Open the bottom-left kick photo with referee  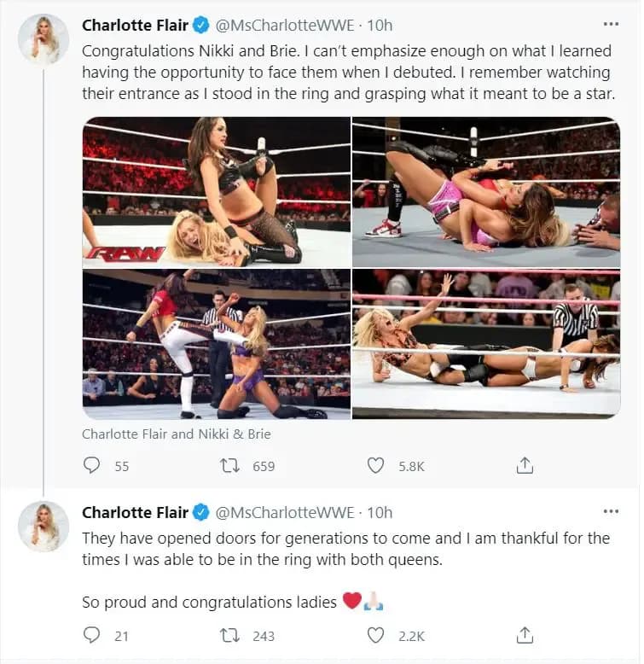216,344
